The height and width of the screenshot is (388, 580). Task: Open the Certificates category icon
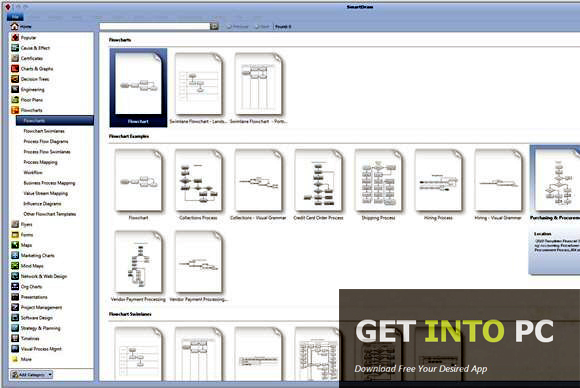(15, 58)
